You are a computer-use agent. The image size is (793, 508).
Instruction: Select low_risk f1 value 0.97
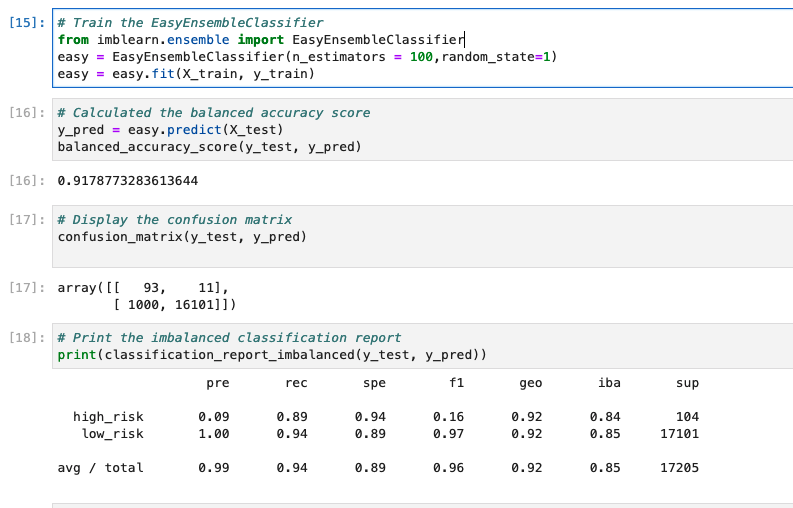[448, 434]
